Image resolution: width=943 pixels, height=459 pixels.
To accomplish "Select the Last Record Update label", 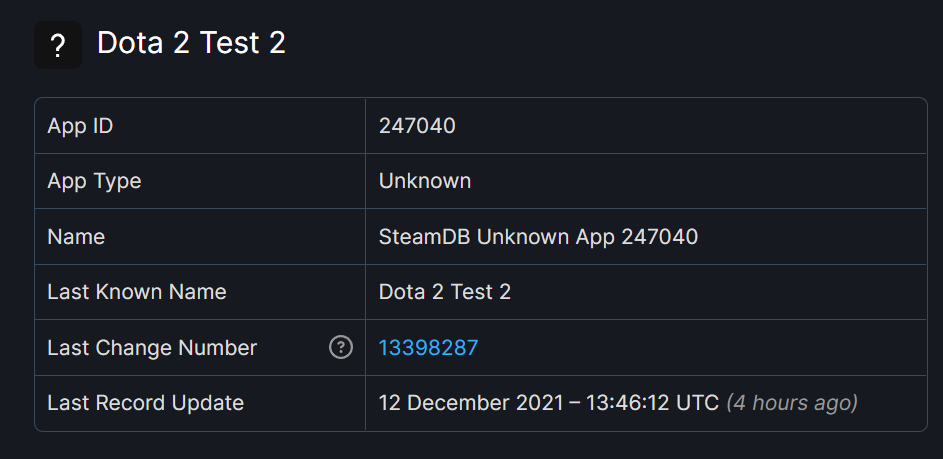I will [x=146, y=403].
